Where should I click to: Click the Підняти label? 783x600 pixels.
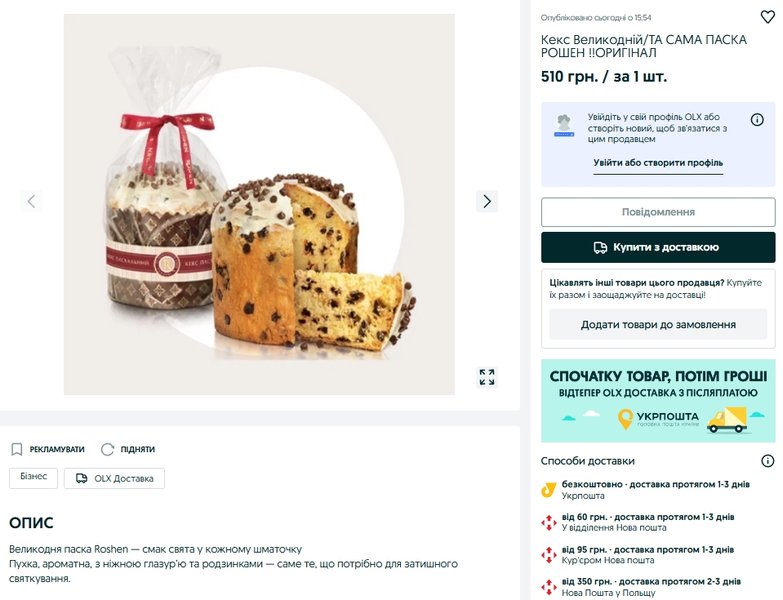138,449
